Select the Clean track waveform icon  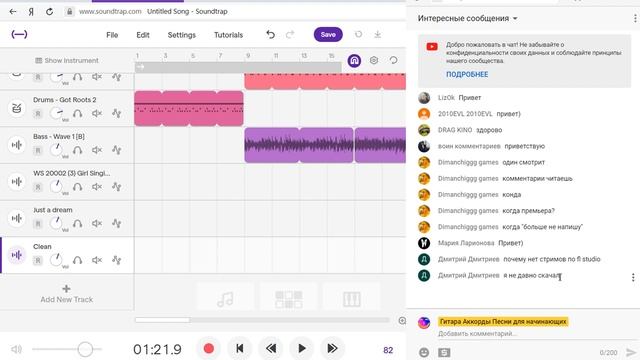[x=17, y=255]
